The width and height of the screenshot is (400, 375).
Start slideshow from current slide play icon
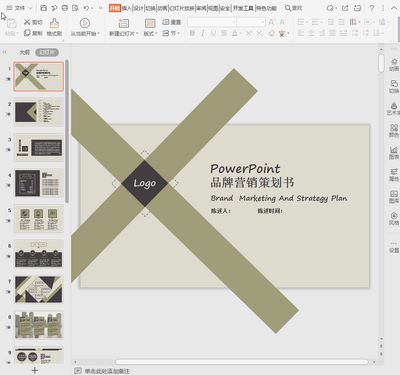[85, 23]
